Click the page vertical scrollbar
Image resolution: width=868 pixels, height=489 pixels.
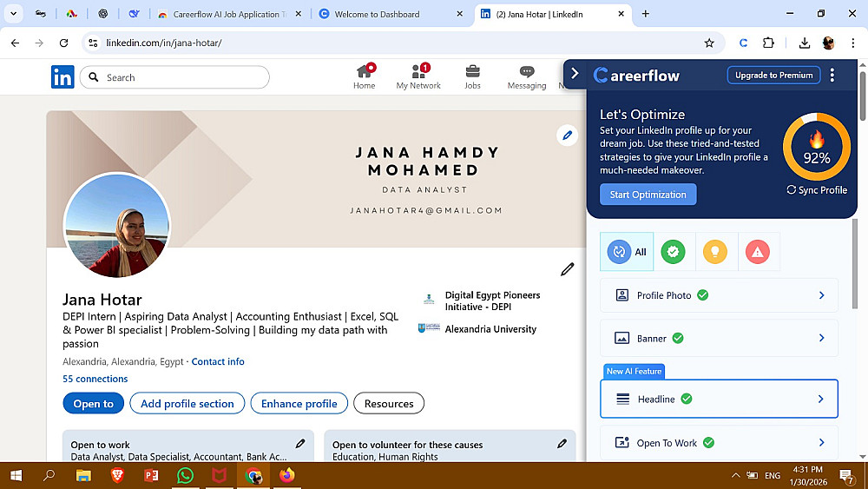(862, 96)
